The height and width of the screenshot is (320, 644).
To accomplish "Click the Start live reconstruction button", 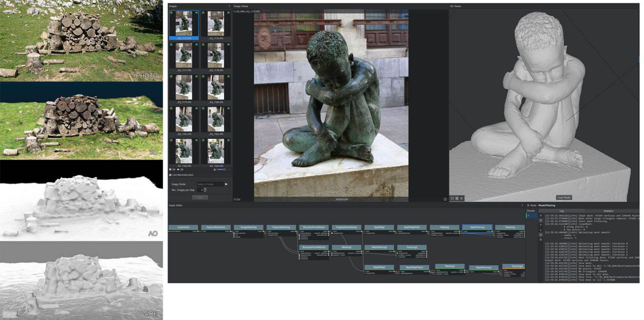I will 200,197.
